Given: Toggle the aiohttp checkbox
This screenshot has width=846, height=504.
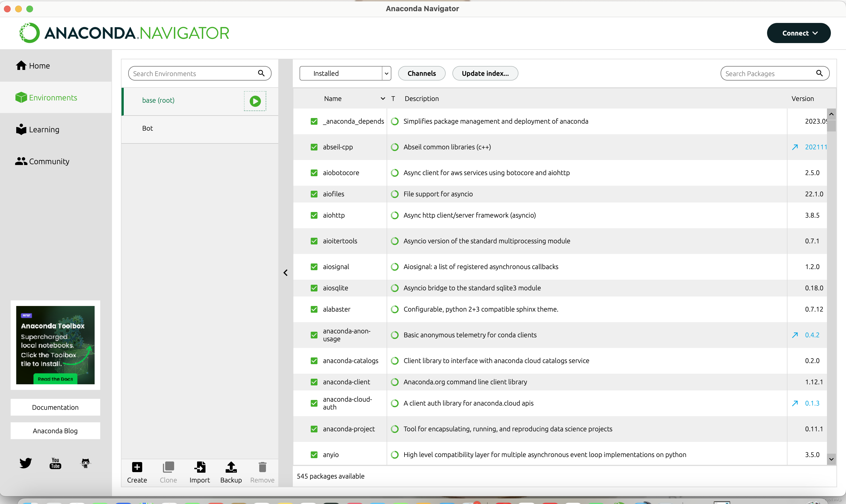Looking at the screenshot, I should coord(314,215).
